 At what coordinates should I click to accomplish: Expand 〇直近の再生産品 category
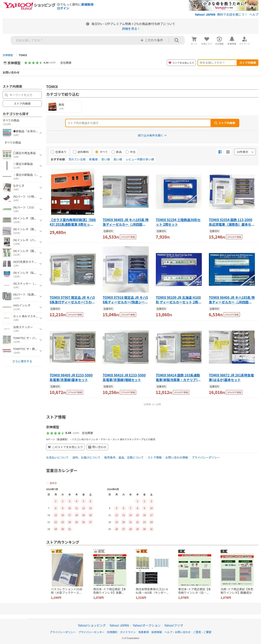click(41, 155)
